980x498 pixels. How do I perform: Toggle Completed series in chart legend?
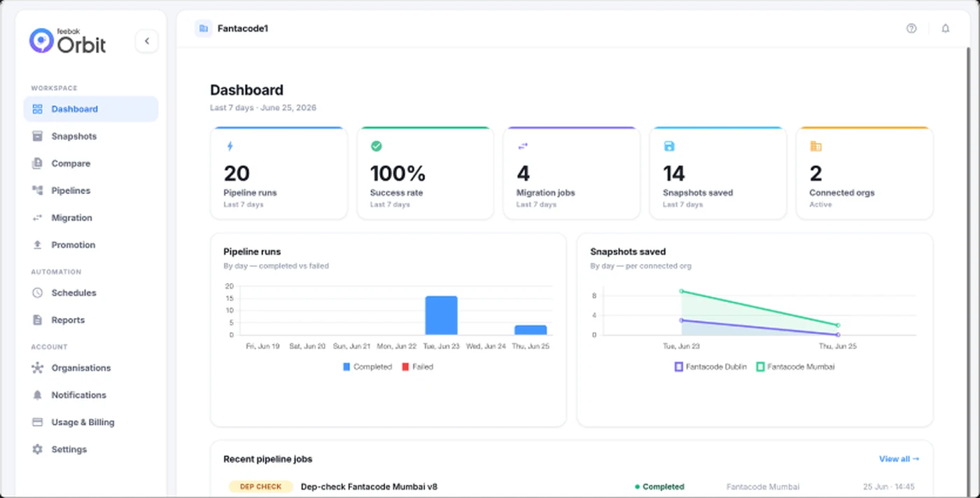[367, 367]
